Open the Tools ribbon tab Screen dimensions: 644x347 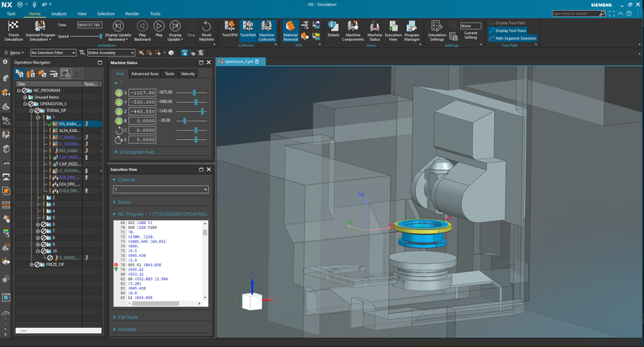pos(155,14)
